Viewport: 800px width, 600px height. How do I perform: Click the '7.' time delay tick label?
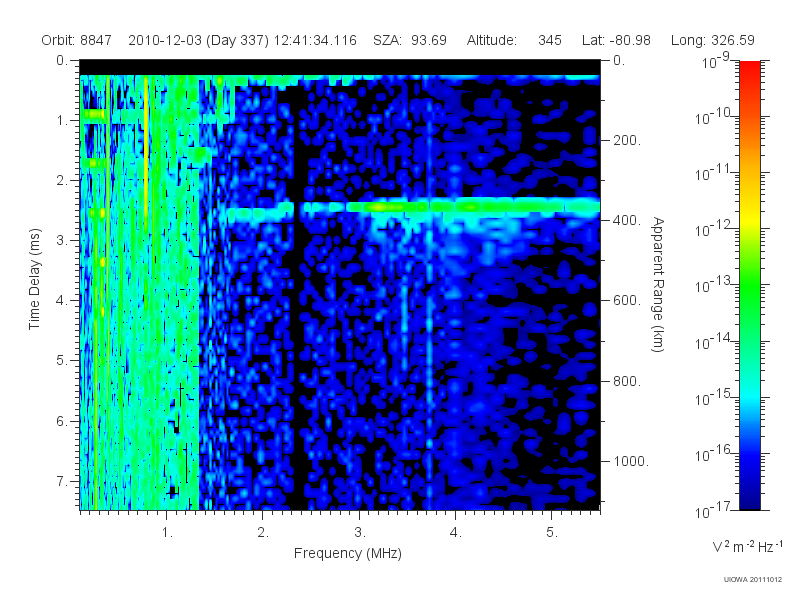62,481
